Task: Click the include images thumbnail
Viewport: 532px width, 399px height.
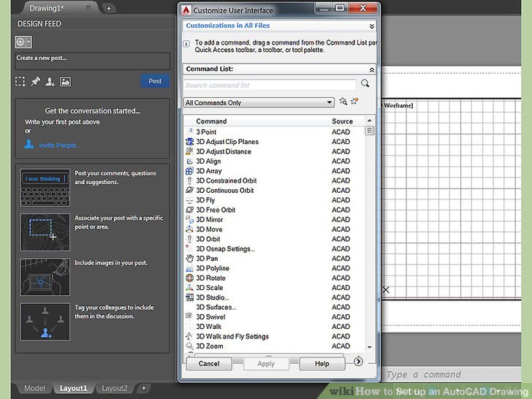Action: 45,277
